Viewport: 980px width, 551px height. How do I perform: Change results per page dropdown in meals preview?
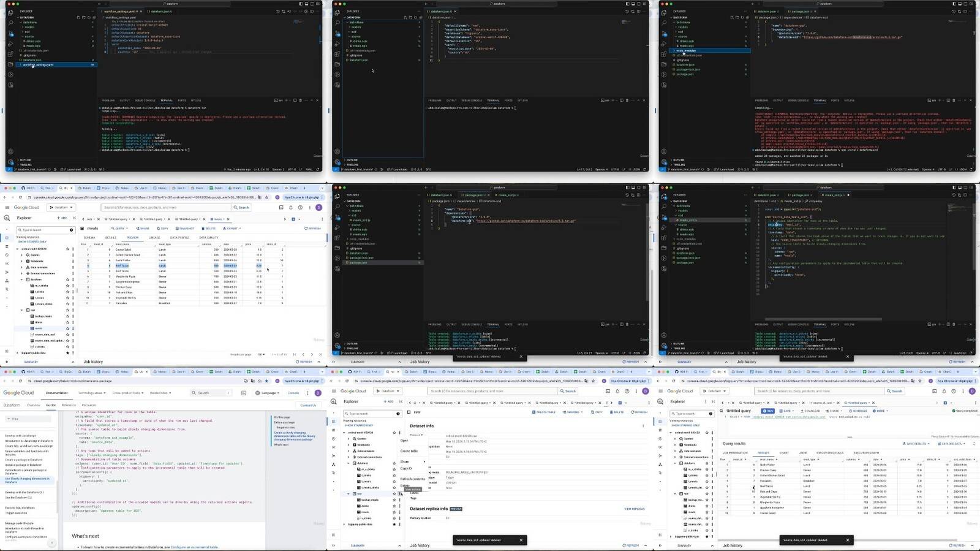click(x=261, y=354)
